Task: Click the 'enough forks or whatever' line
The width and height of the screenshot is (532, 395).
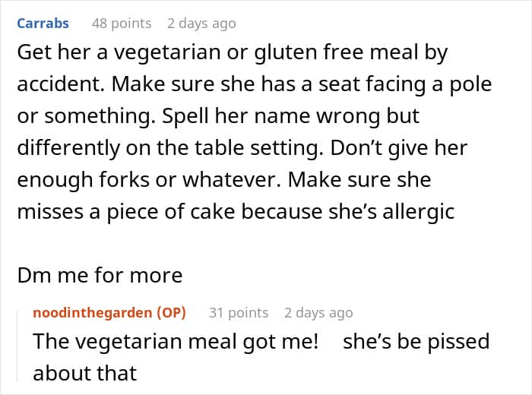Action: 224,180
